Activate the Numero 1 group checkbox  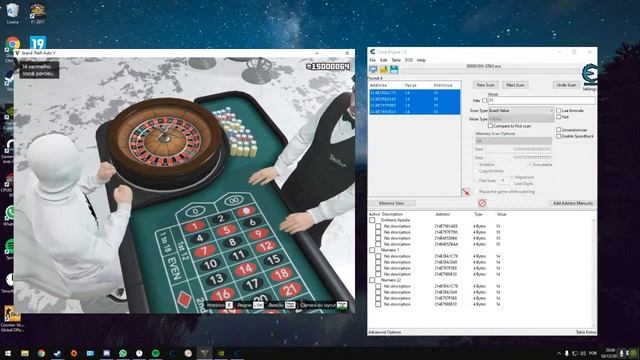(x=372, y=250)
